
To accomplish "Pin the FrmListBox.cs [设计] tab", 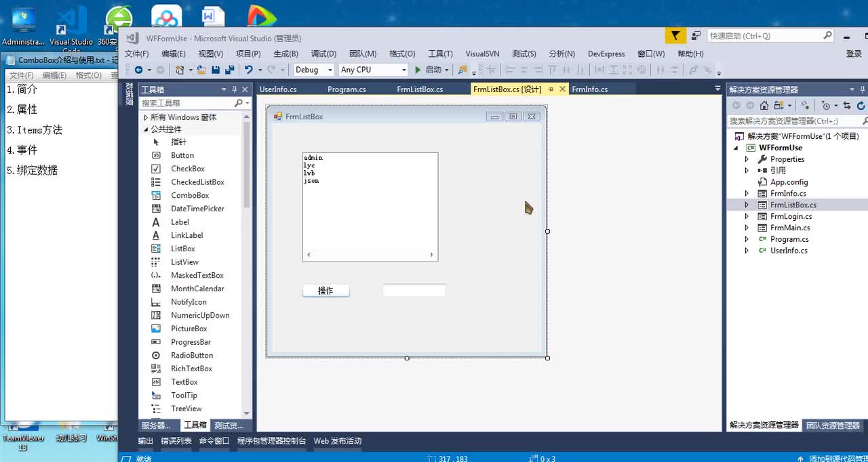I will [551, 89].
